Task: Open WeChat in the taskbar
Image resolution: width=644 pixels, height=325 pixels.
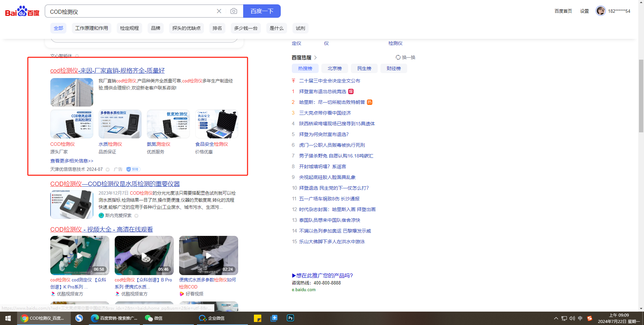Action: pyautogui.click(x=154, y=318)
